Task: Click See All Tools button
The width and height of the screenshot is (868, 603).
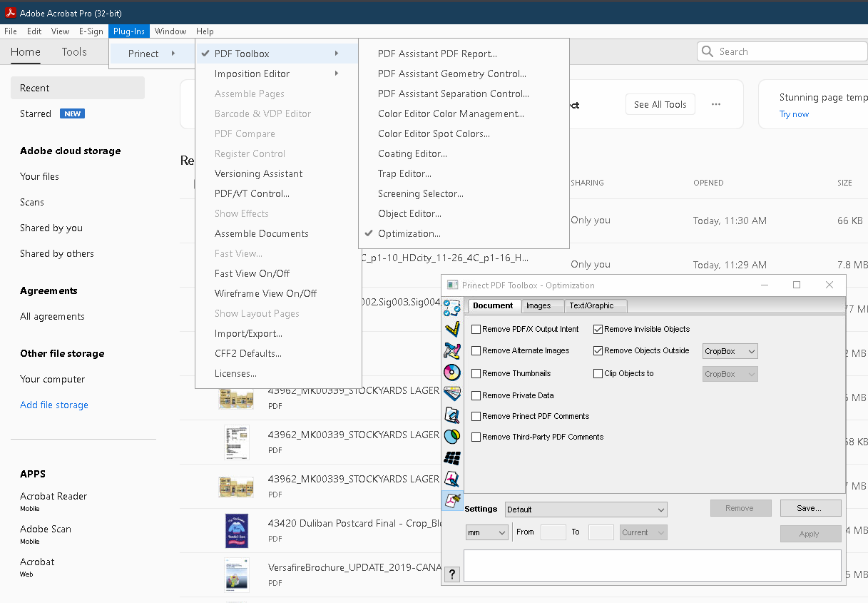Action: 660,104
